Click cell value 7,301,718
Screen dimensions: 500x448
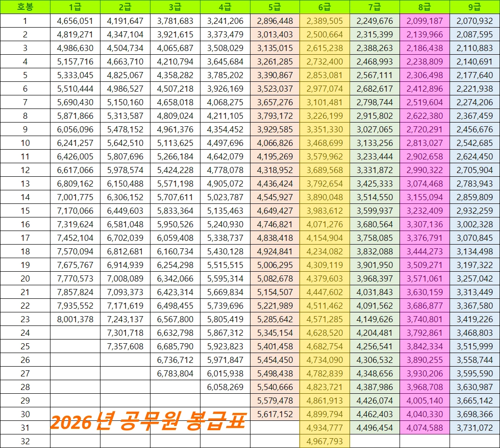pyautogui.click(x=125, y=333)
